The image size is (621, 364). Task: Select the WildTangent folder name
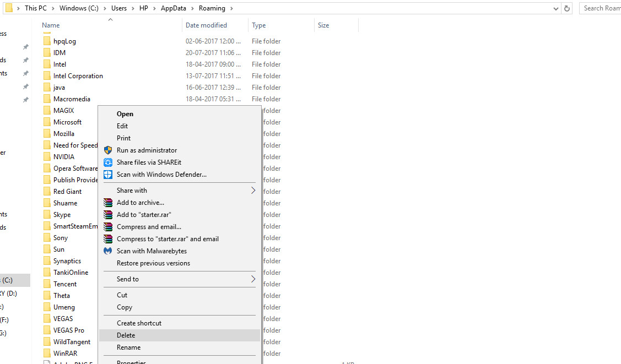(x=72, y=342)
